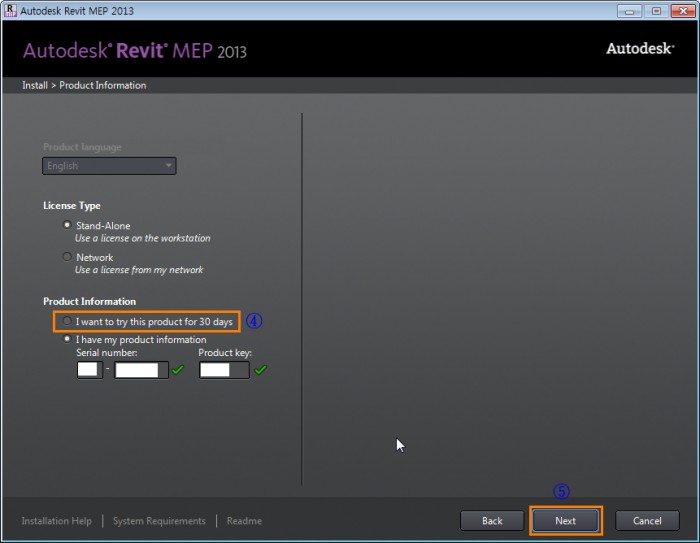
Task: Click the Revit app icon in title bar
Action: pos(11,11)
